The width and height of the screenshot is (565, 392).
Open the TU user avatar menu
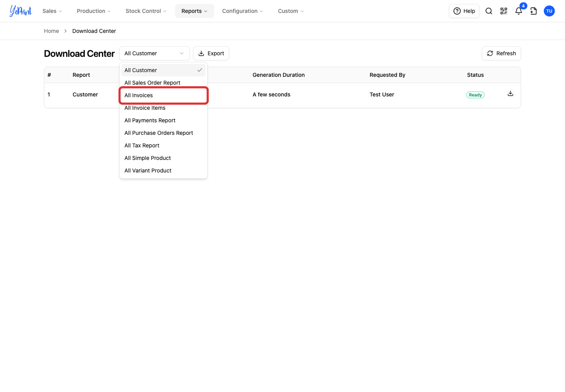(x=549, y=11)
